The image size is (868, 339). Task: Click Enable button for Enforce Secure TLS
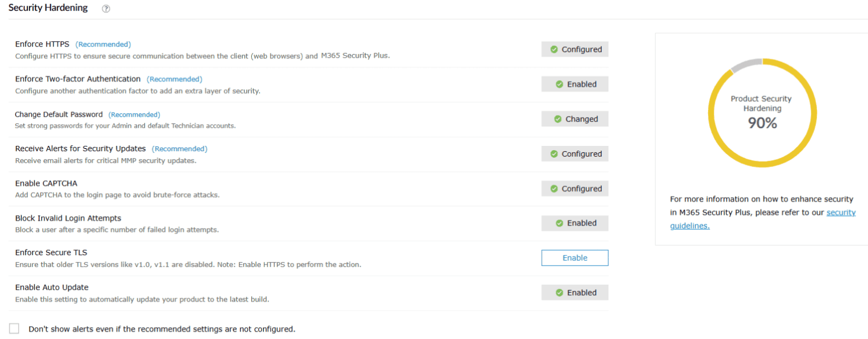tap(574, 258)
